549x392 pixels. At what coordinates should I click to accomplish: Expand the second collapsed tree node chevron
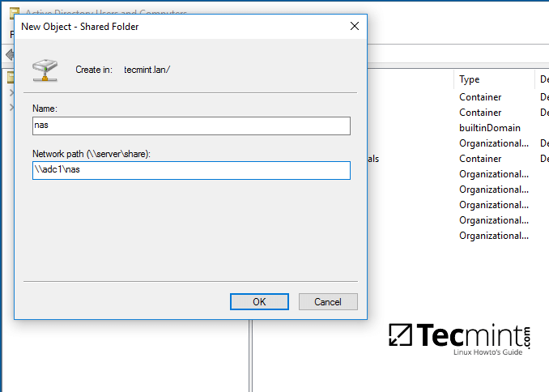pyautogui.click(x=11, y=107)
